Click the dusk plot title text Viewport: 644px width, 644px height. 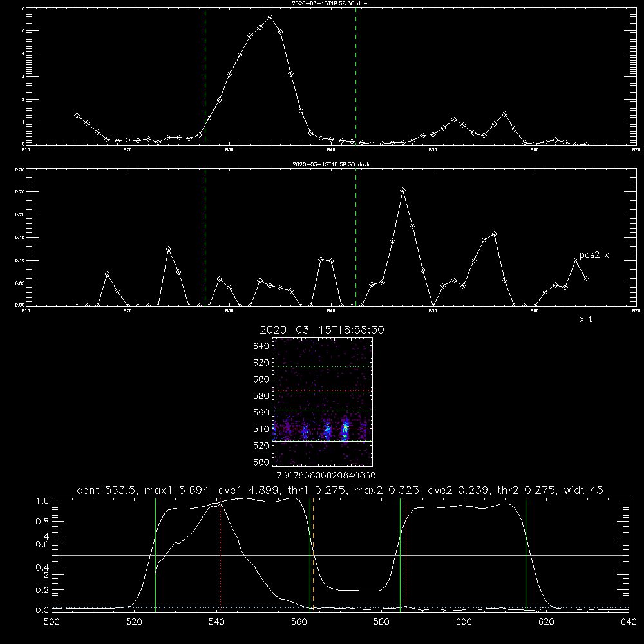point(331,164)
